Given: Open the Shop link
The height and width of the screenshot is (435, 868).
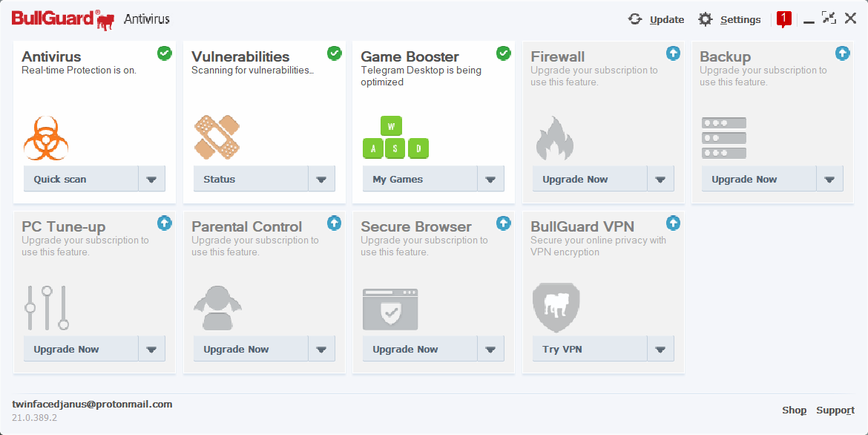Looking at the screenshot, I should tap(795, 410).
